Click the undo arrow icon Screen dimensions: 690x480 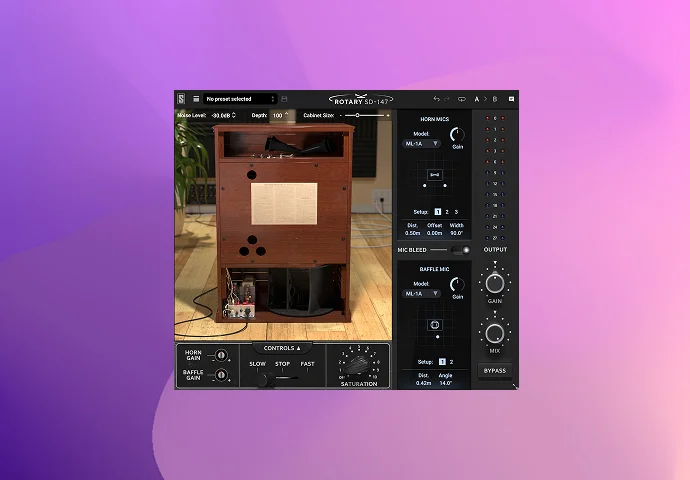pos(436,99)
